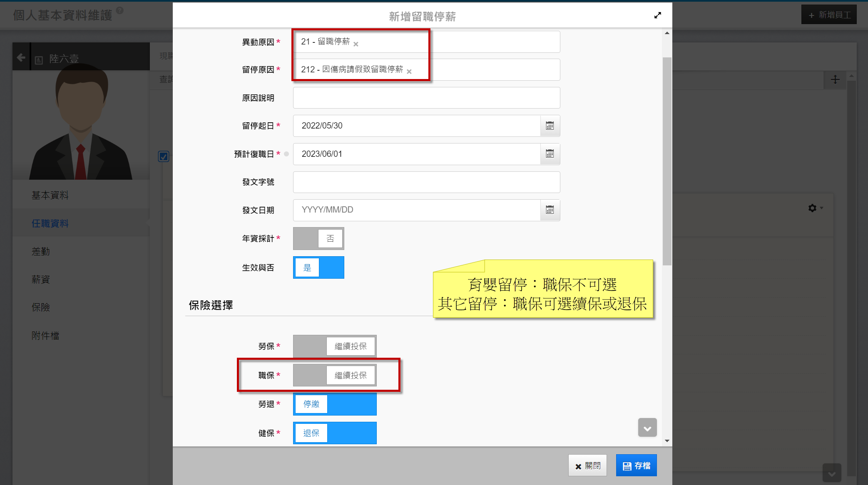This screenshot has height=485, width=868.
Task: Toggle the 年資採計 switch
Action: click(318, 238)
